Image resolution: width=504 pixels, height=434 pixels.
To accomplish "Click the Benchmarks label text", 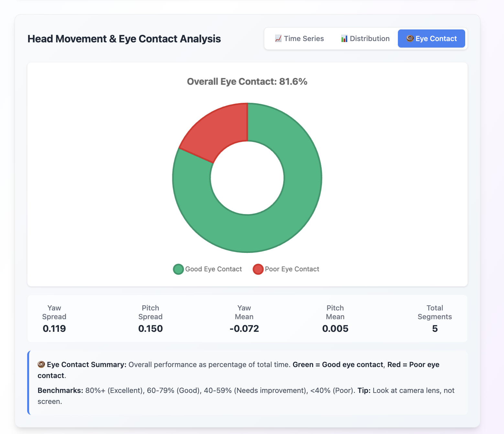I will 60,390.
